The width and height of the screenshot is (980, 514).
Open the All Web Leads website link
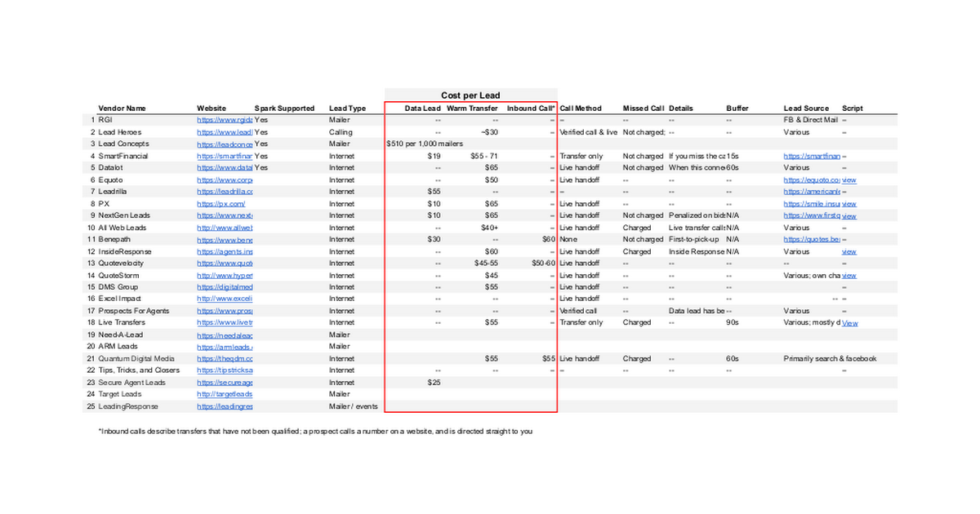(x=225, y=228)
